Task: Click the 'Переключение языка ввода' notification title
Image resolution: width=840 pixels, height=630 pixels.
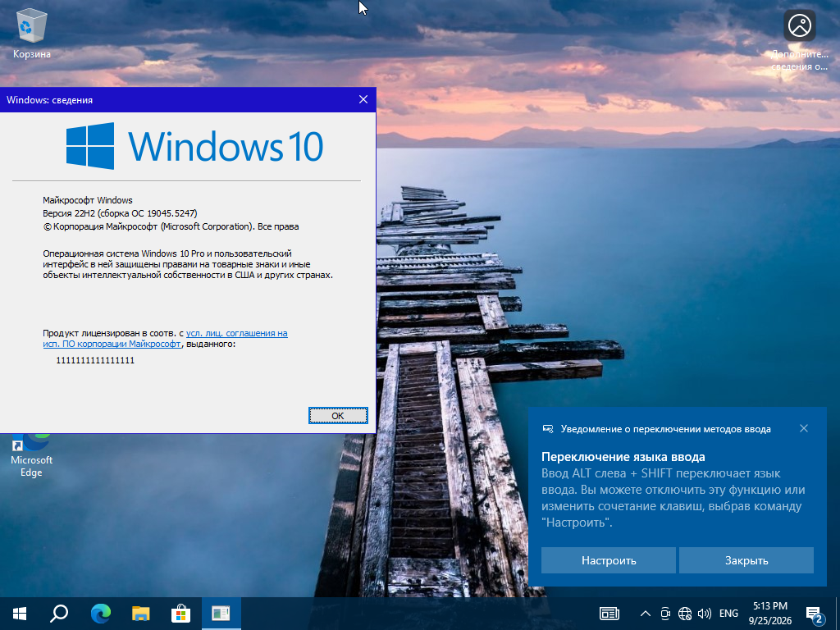Action: (623, 457)
